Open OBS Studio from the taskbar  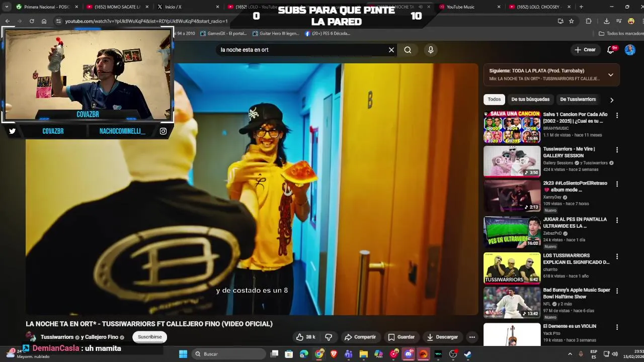[x=453, y=354]
